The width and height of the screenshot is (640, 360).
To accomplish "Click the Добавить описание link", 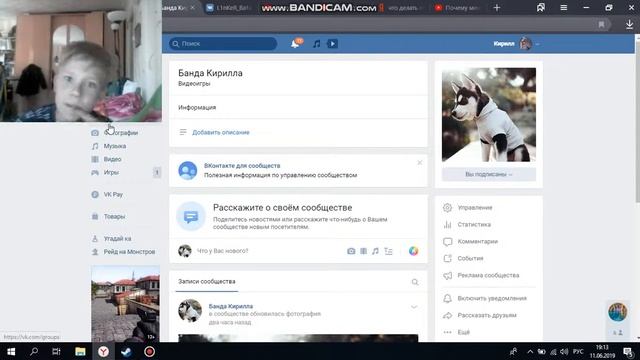I will (221, 132).
